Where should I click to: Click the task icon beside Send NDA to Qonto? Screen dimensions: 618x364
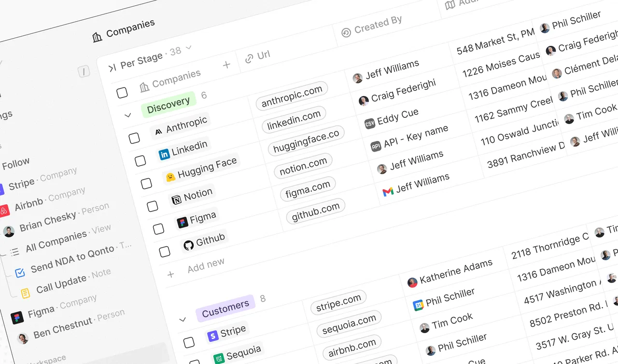[20, 273]
